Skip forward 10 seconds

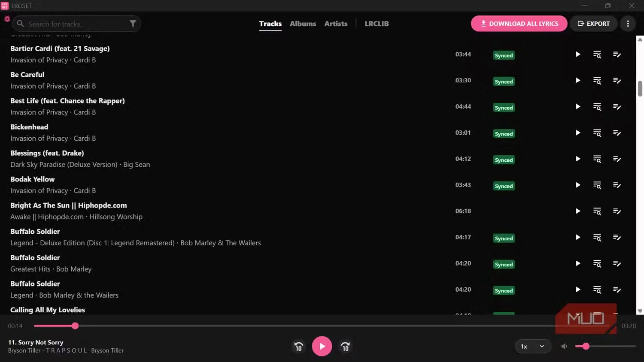(x=345, y=346)
